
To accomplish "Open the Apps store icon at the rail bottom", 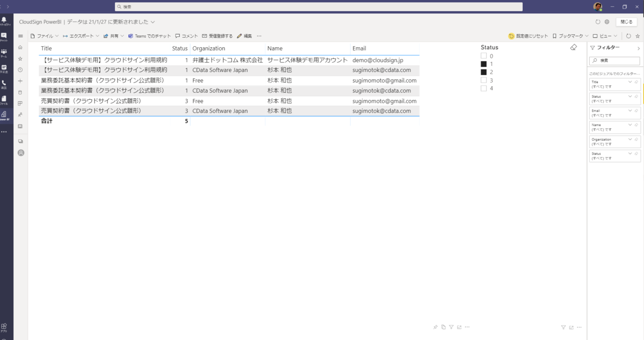I will 4,327.
